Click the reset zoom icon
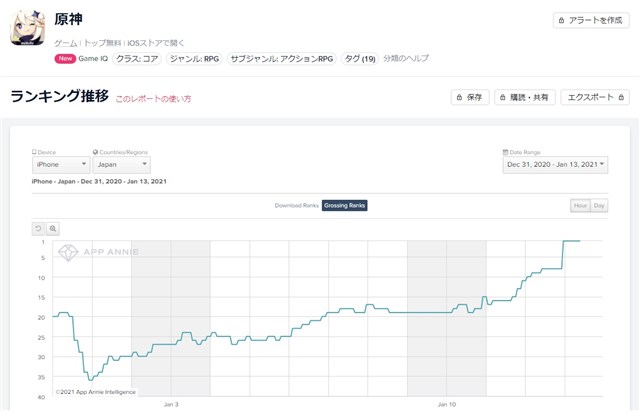This screenshot has width=640, height=411. (x=38, y=229)
